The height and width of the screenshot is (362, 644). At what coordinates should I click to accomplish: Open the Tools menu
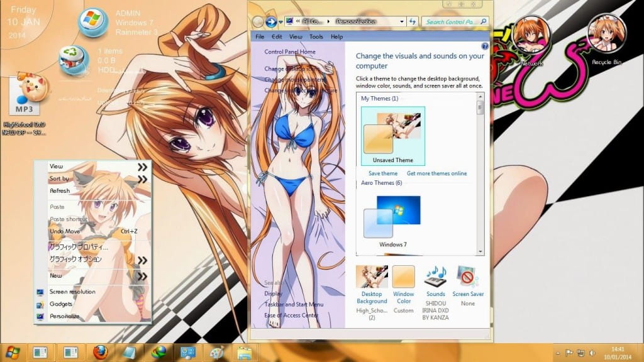tap(316, 37)
